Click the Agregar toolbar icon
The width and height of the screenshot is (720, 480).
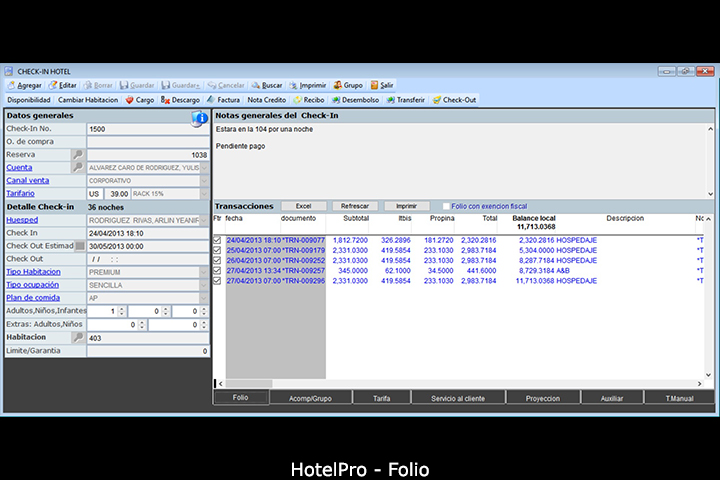(10, 85)
